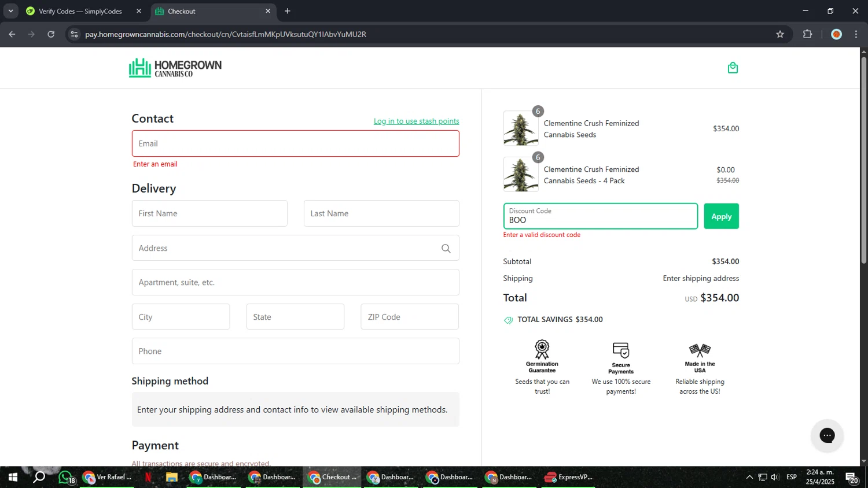
Task: Open the browser extensions puzzle icon
Action: pos(808,34)
